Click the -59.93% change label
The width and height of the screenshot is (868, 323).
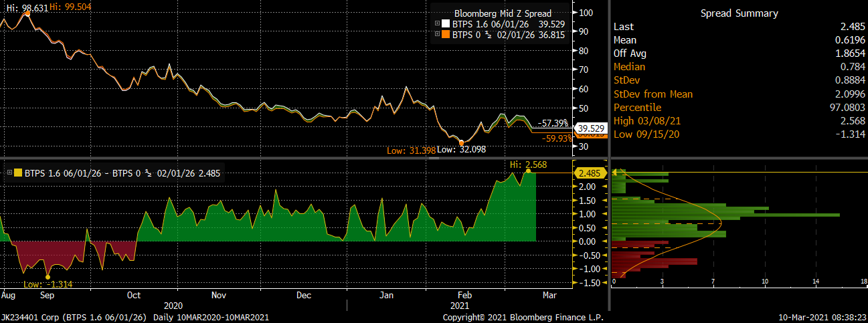[557, 138]
